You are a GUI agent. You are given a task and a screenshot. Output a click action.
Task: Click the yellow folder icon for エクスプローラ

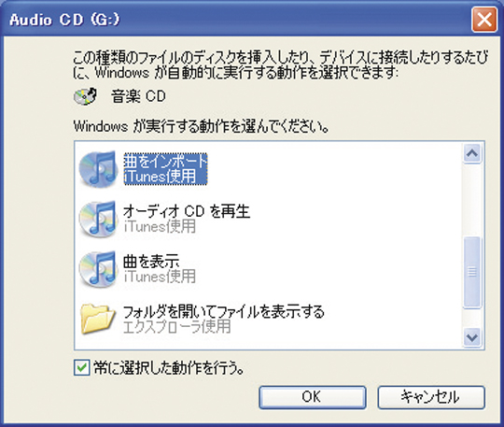point(98,319)
